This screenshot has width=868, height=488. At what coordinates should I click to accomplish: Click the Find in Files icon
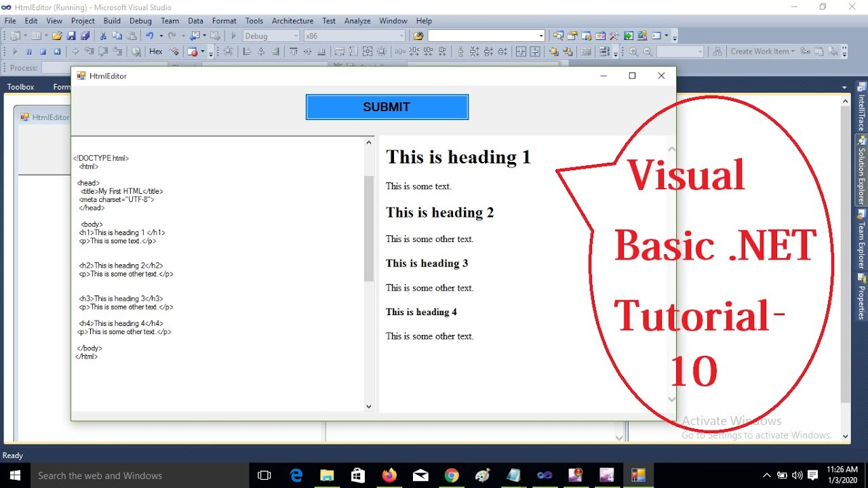click(418, 36)
